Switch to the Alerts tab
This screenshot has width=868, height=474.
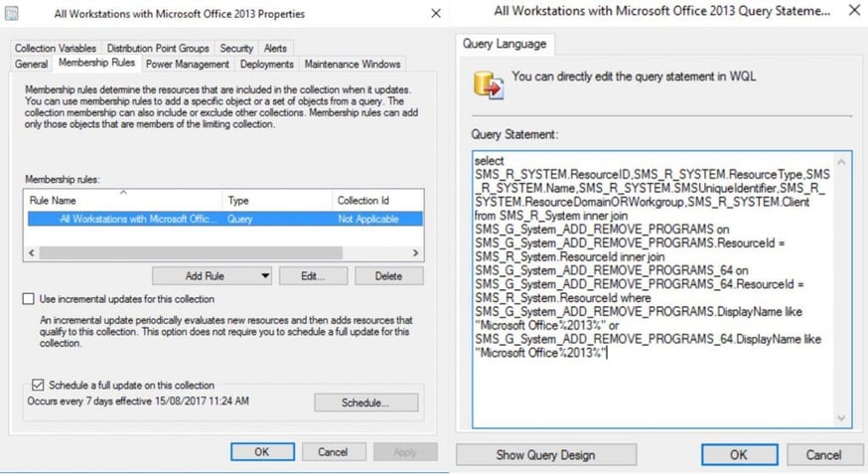tap(275, 48)
